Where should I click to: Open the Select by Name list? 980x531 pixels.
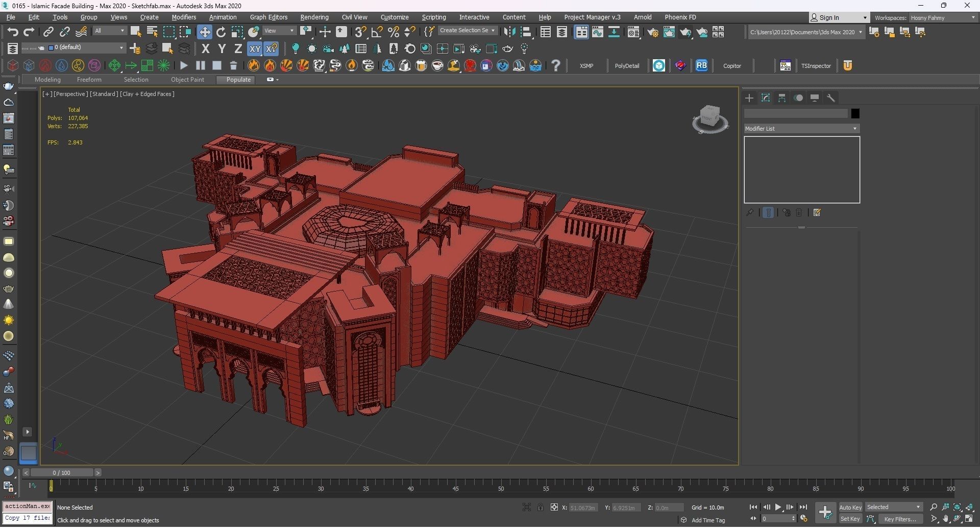152,32
